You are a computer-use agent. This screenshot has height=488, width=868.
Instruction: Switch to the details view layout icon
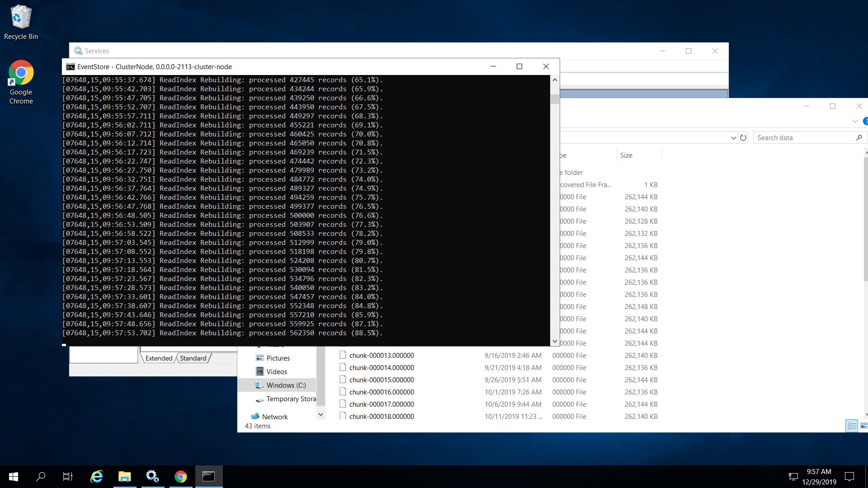(852, 426)
